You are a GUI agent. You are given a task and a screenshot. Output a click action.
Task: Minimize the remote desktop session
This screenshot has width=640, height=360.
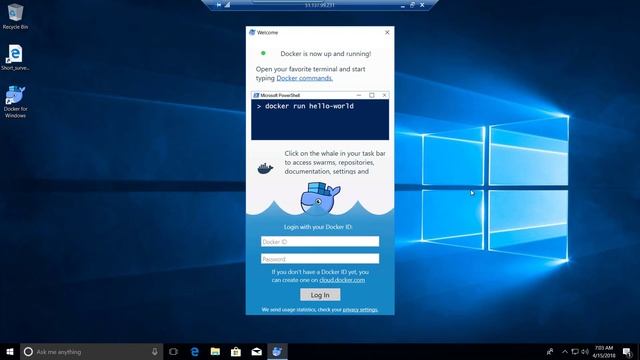click(x=402, y=5)
